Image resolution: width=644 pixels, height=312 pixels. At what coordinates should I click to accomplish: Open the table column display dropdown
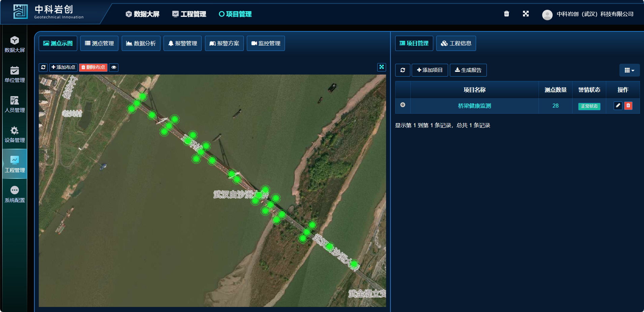[x=629, y=70]
